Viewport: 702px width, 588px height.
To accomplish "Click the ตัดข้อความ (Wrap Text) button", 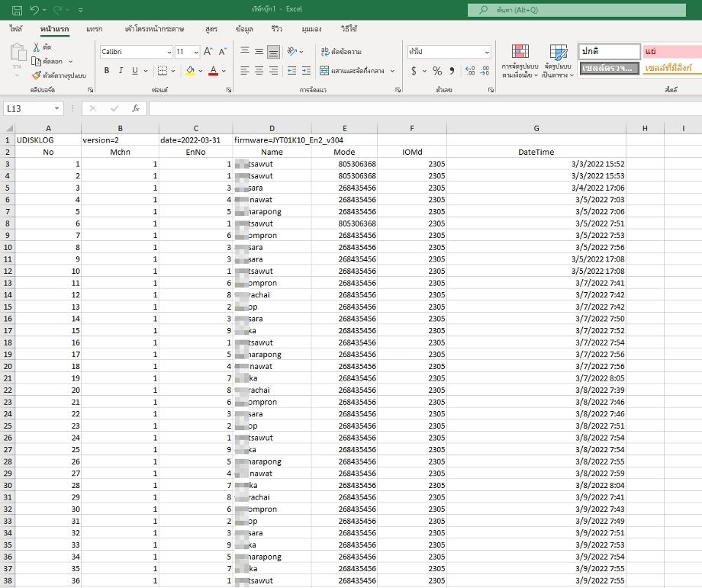I will pos(340,52).
